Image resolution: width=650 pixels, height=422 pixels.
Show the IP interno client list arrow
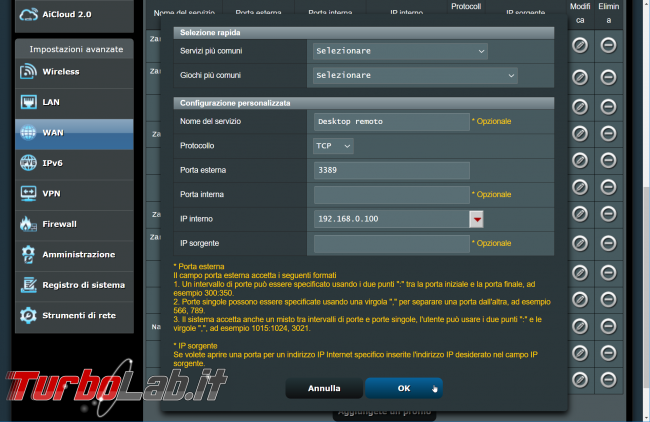(x=477, y=219)
